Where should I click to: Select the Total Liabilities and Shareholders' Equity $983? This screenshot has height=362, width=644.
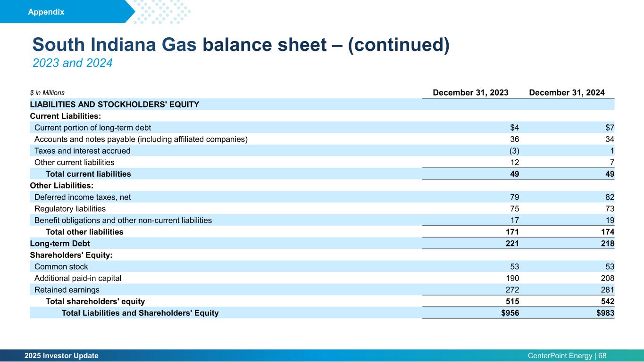coord(605,313)
